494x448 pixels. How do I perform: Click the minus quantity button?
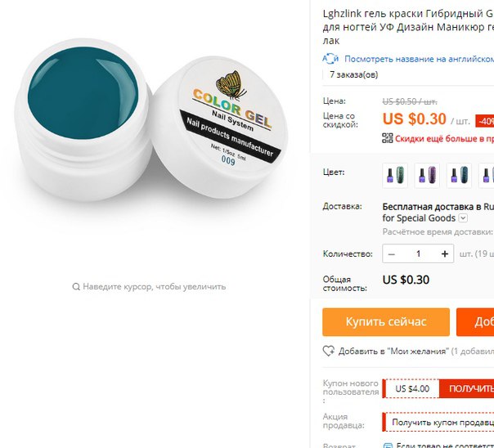tap(392, 253)
